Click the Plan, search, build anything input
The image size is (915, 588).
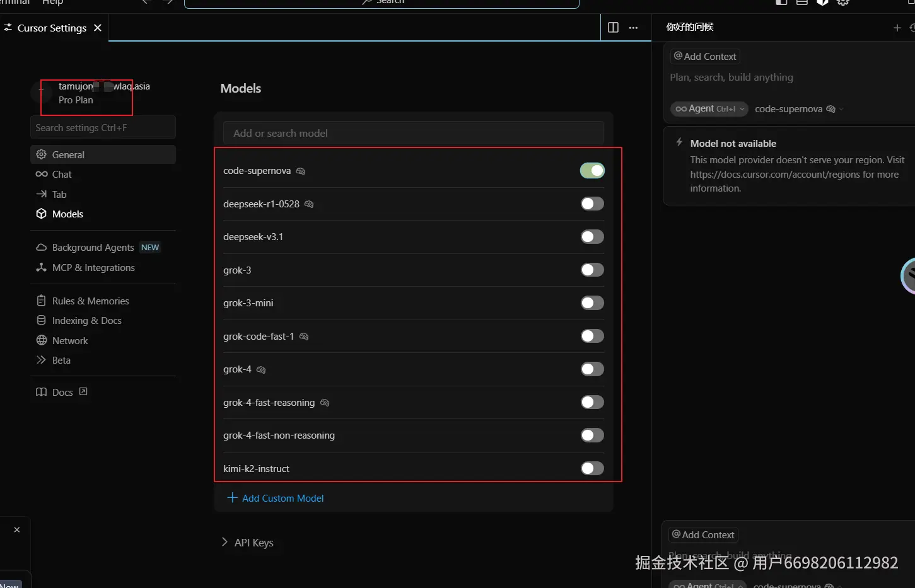pyautogui.click(x=731, y=77)
